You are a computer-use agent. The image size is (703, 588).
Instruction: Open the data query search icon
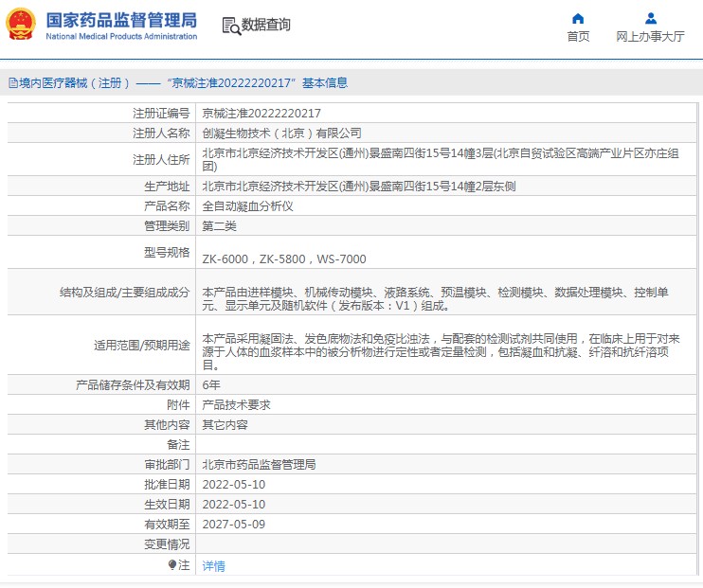click(231, 26)
